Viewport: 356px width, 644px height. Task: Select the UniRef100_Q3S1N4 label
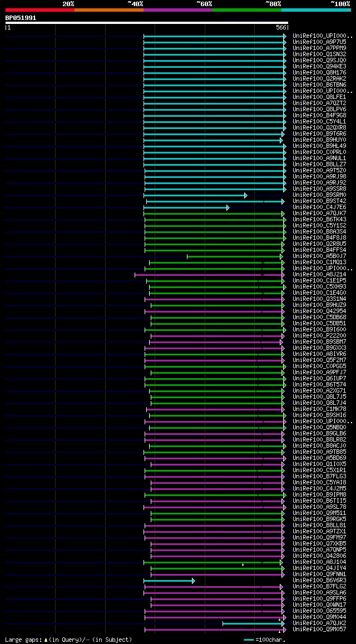click(319, 299)
